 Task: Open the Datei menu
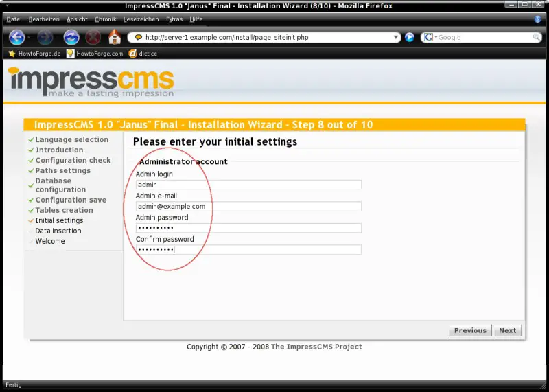point(14,19)
